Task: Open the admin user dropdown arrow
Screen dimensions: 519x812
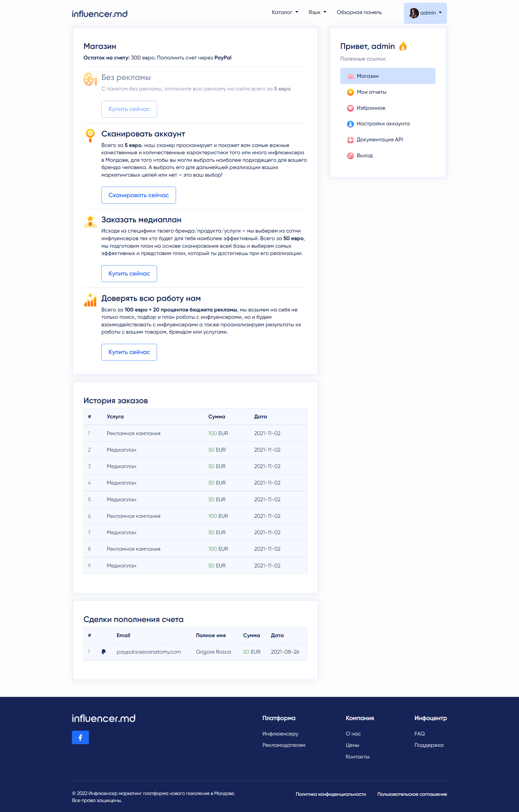Action: [x=440, y=13]
